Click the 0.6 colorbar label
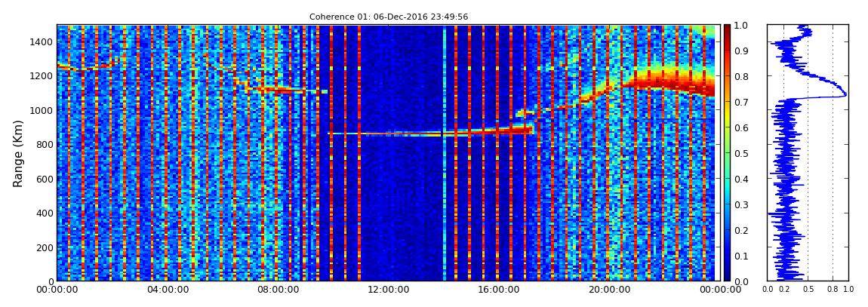The height and width of the screenshot is (307, 868). tap(741, 127)
